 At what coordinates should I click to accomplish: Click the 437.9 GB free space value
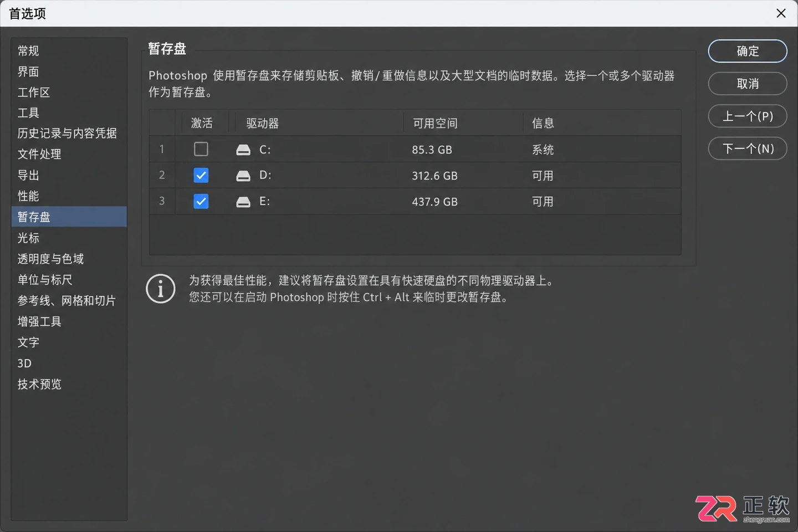point(434,202)
